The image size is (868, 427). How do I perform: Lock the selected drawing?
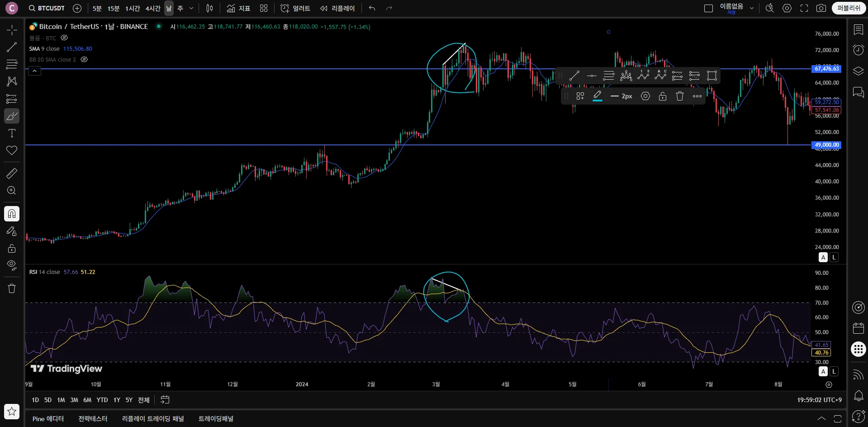(x=663, y=96)
